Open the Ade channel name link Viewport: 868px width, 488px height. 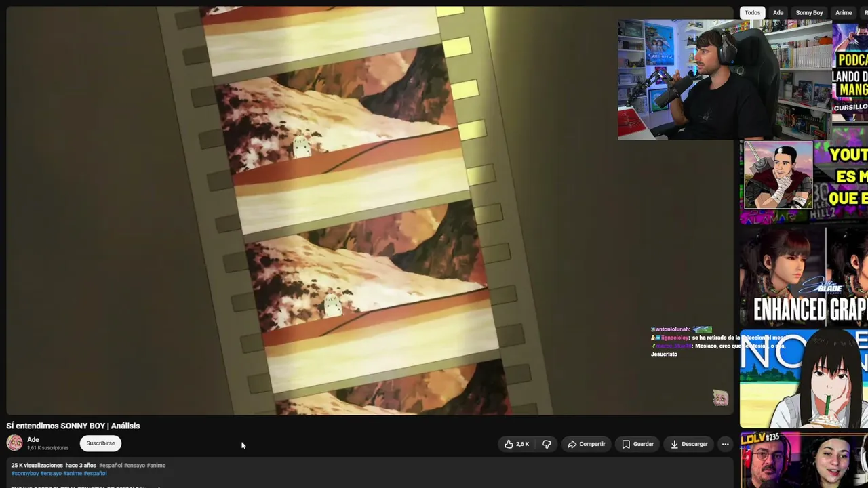click(33, 440)
